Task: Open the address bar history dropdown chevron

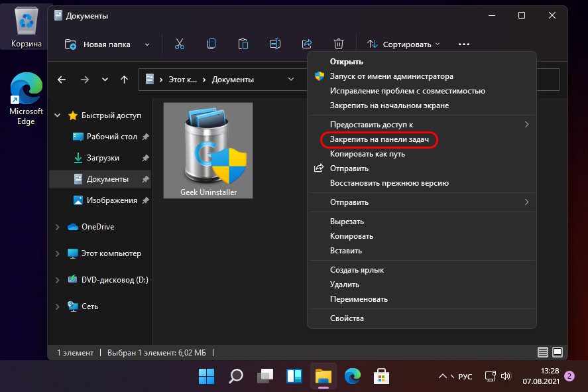Action: point(290,80)
